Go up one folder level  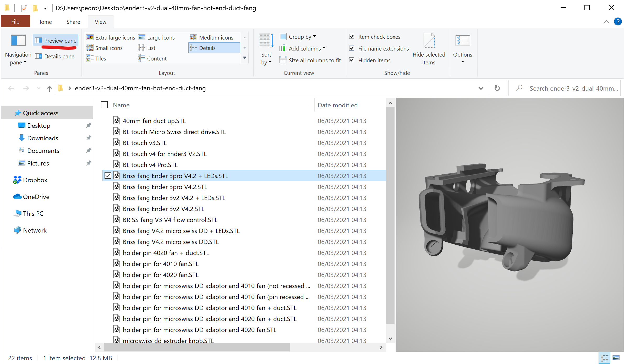point(50,88)
